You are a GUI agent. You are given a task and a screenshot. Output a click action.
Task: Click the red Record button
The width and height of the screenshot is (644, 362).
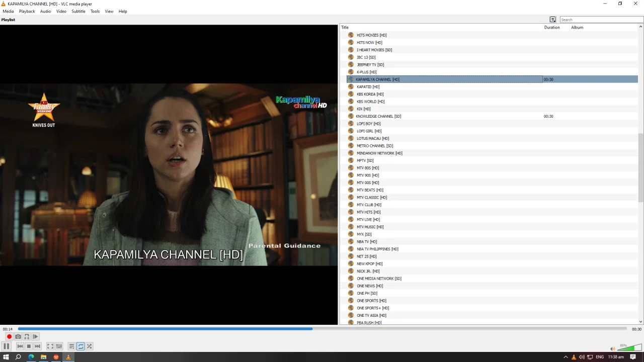(x=9, y=336)
